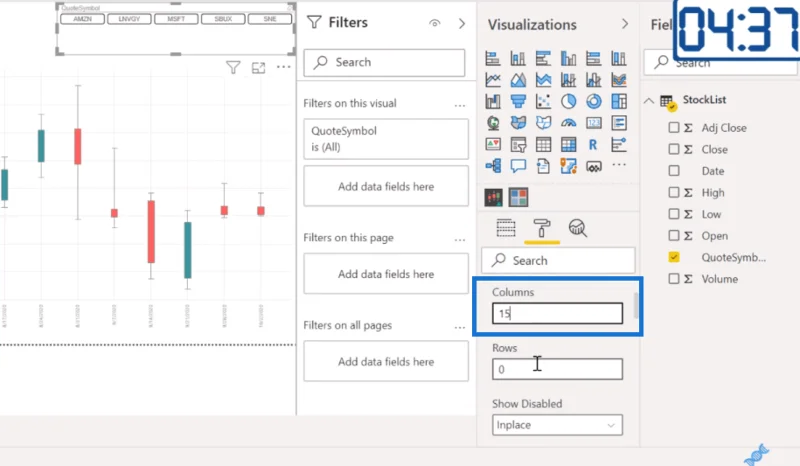Open More options on the chart header
The height and width of the screenshot is (466, 800).
[284, 67]
